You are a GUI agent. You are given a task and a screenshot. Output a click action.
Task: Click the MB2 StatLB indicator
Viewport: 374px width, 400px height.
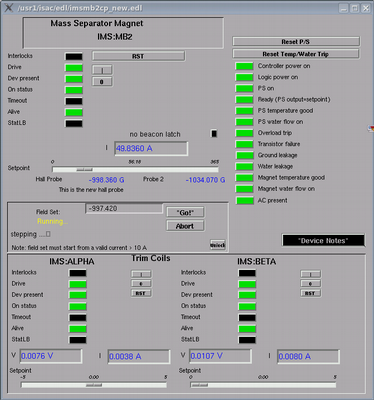74,123
